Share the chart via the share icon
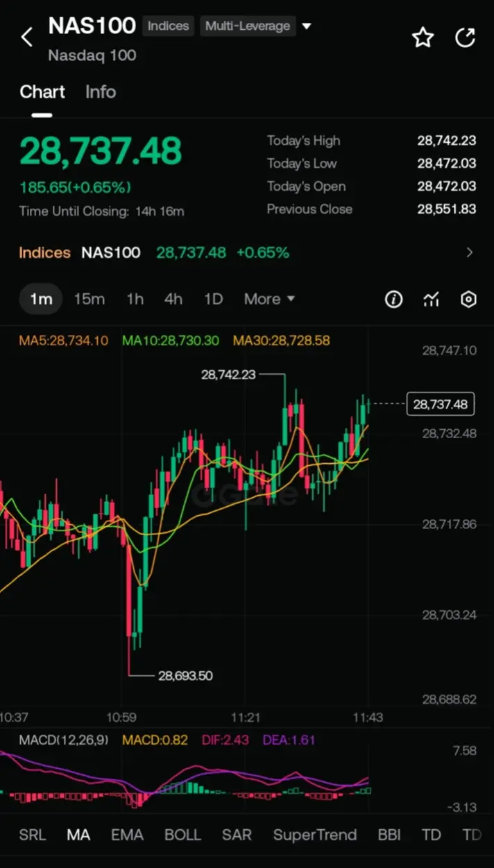The height and width of the screenshot is (868, 494). click(465, 37)
